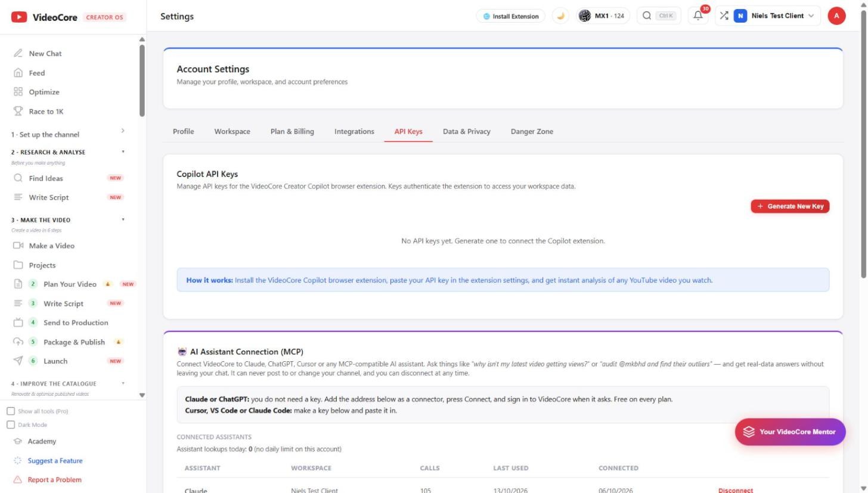Click the shuffle arrows icon in header

tap(724, 16)
